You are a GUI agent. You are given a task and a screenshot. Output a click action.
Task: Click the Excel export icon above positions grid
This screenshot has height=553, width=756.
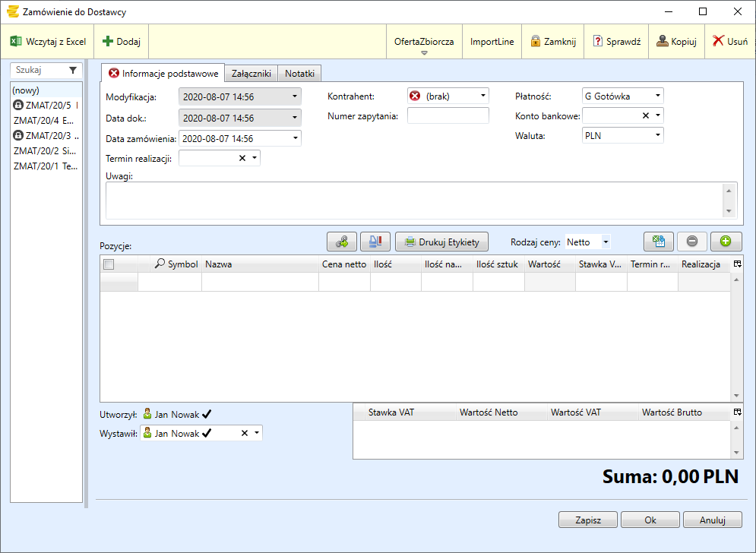click(659, 242)
